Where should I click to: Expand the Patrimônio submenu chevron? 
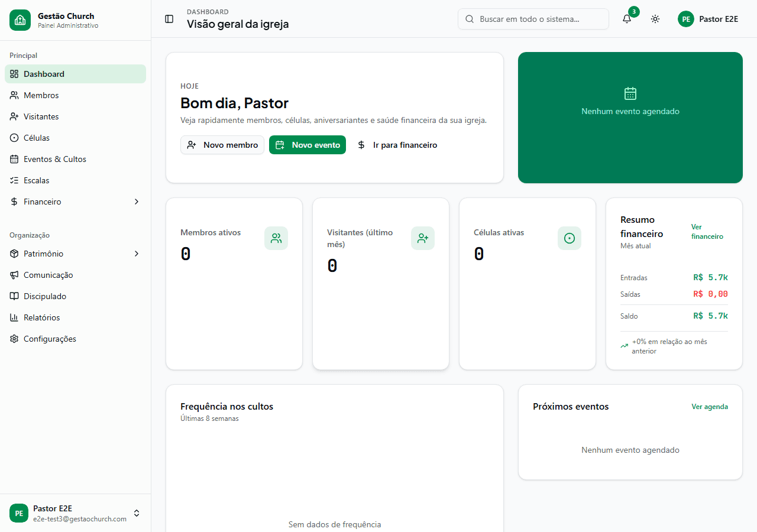point(137,254)
